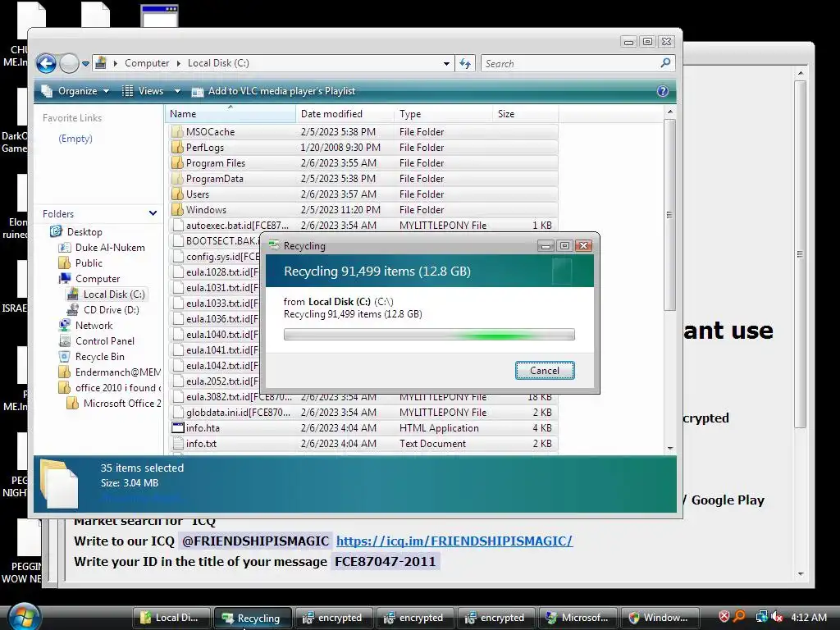
Task: Click the network tray icon
Action: pyautogui.click(x=761, y=617)
